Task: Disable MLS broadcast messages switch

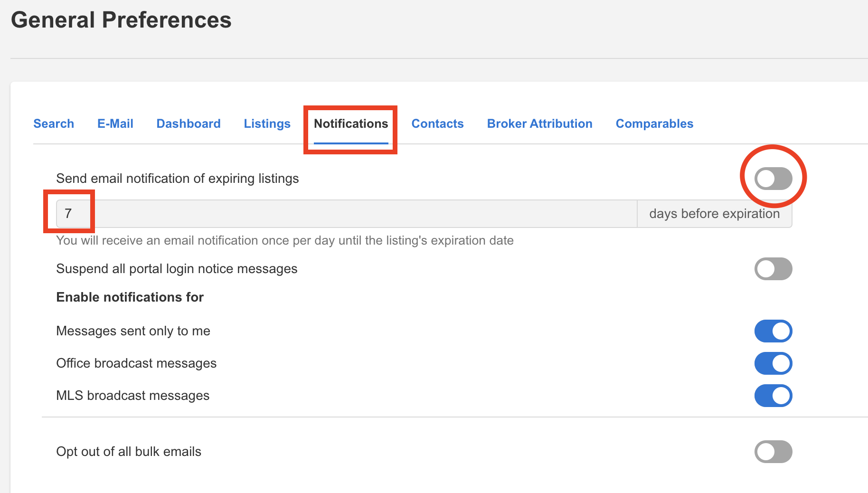Action: point(773,396)
